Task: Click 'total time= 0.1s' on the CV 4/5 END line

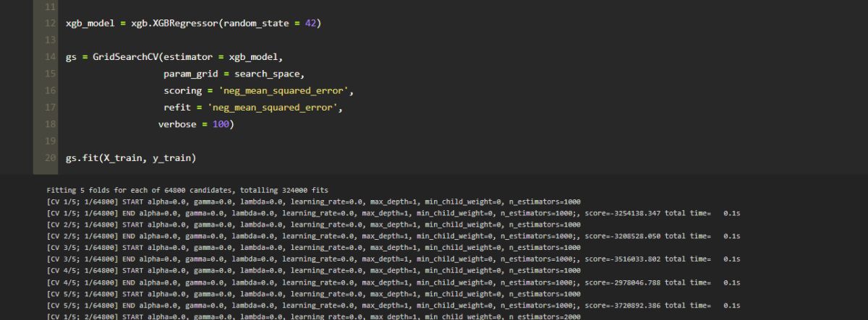Action: point(702,282)
